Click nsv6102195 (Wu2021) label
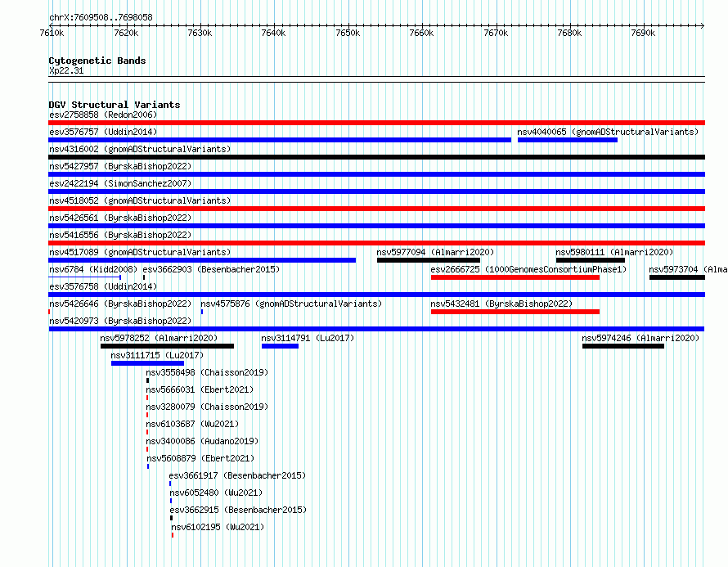 [x=218, y=527]
